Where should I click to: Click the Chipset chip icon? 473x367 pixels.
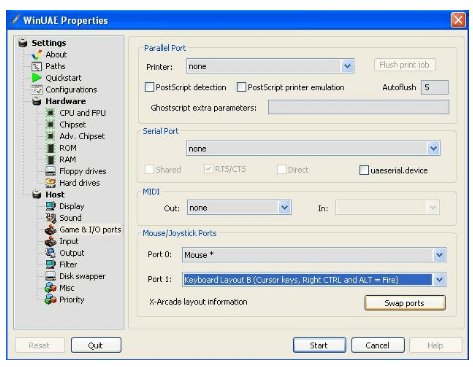[50, 125]
